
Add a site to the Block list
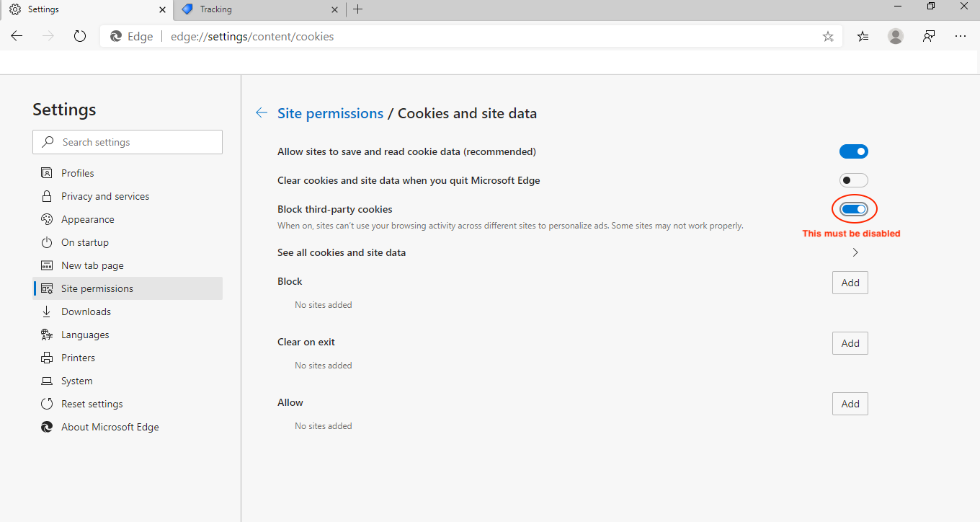(x=850, y=283)
